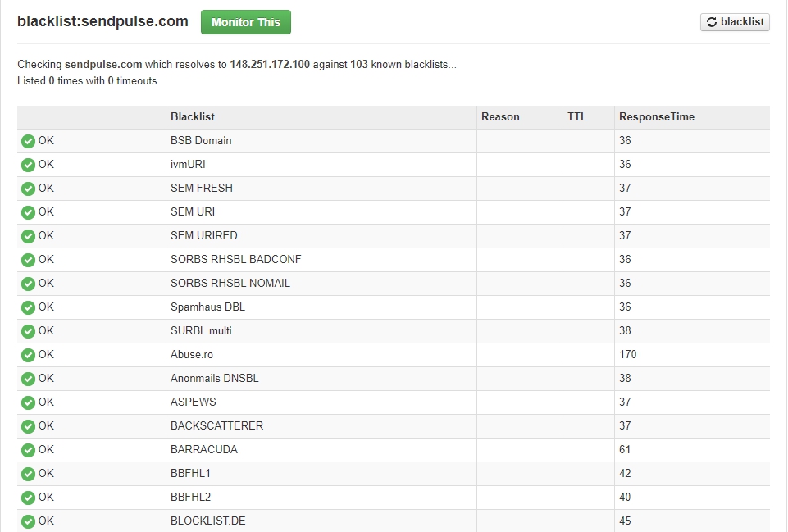Select the bold sendpulse.com domain text
Viewport: 788px width, 532px height.
(103, 64)
